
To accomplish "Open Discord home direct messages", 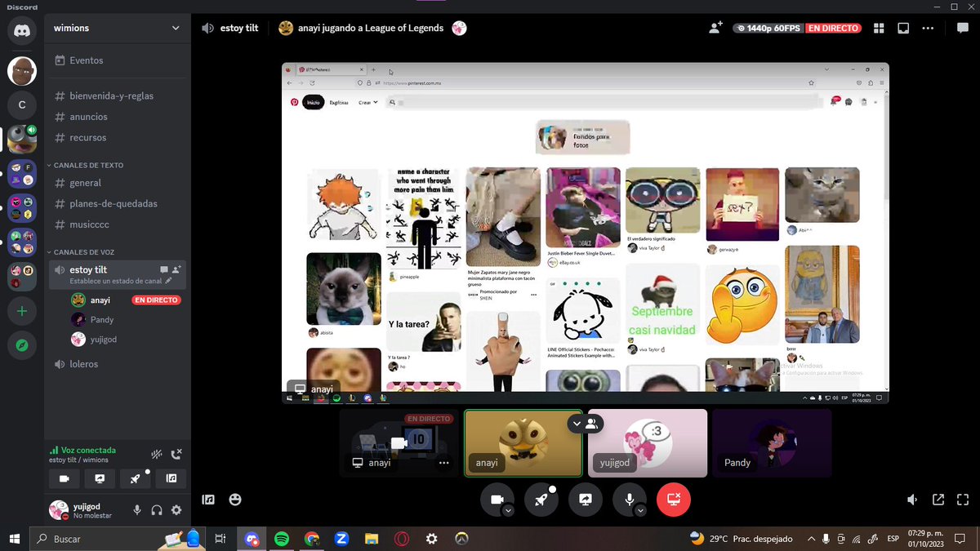I will click(22, 31).
